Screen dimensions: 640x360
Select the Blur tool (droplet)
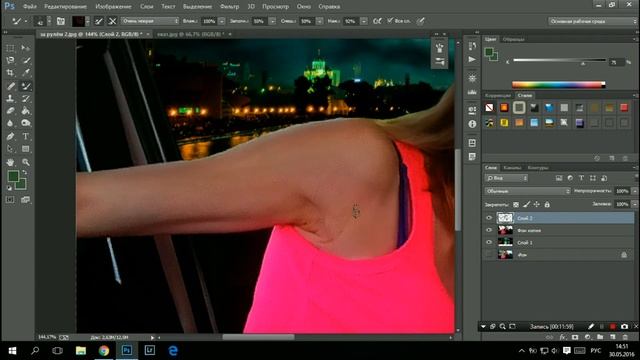[10, 123]
